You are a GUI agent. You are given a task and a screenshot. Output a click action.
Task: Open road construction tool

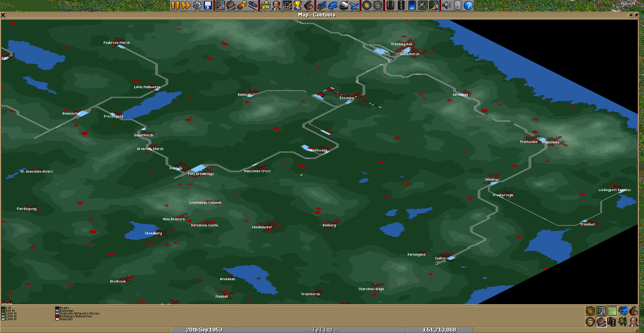click(401, 6)
